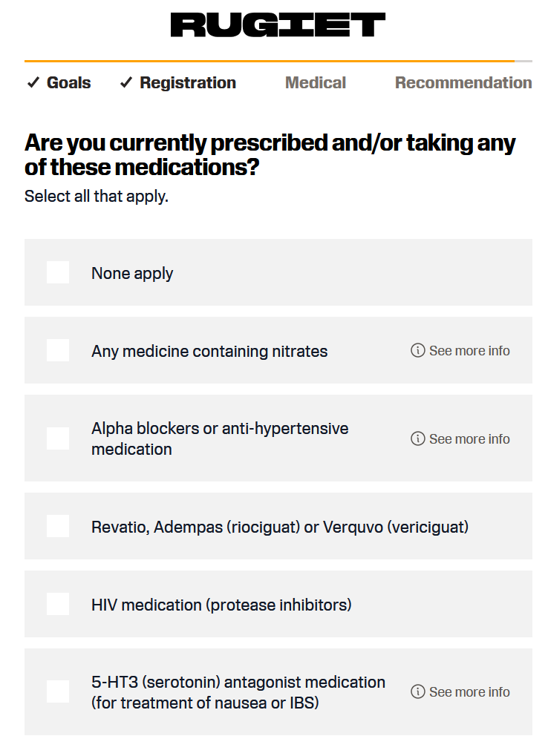
Task: Open See more info for 5-HT3 antagonists
Action: click(x=460, y=691)
